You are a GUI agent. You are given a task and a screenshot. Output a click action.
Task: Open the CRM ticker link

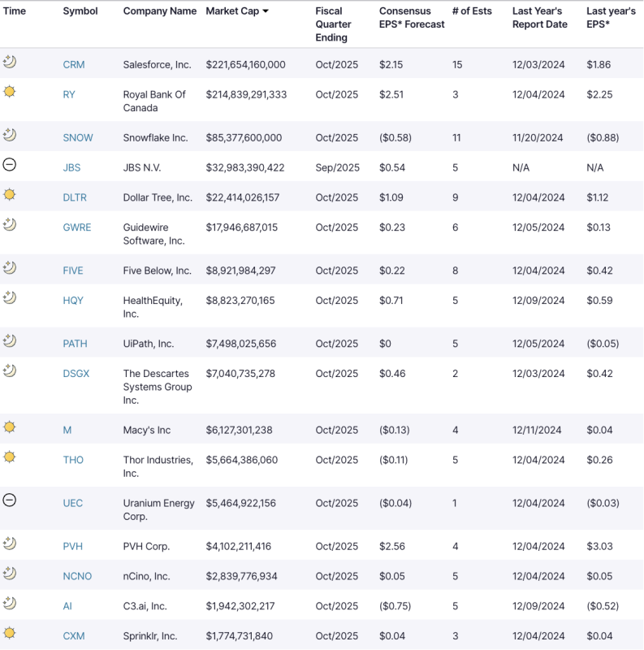click(73, 65)
